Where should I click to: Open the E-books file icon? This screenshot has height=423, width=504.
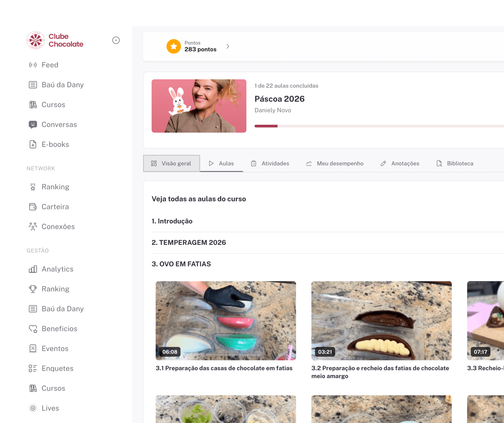coord(33,144)
